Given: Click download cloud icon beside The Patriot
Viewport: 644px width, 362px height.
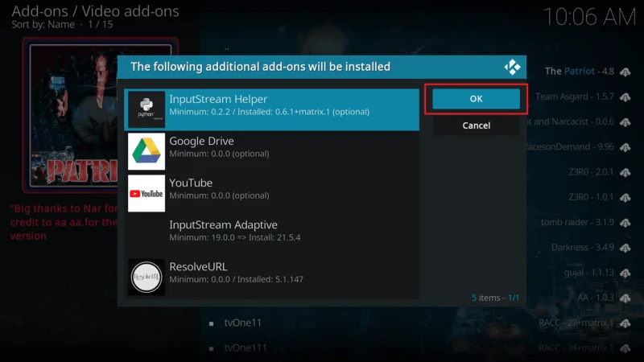Looking at the screenshot, I should coord(625,72).
